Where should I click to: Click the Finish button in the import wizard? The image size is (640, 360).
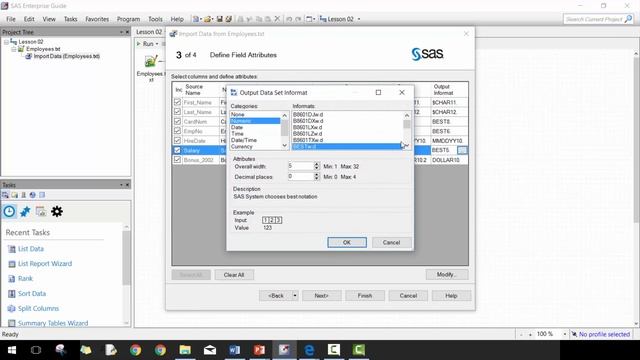[365, 296]
